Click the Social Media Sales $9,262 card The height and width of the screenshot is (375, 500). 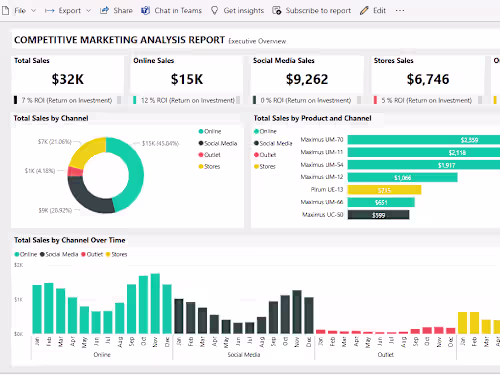[x=307, y=80]
